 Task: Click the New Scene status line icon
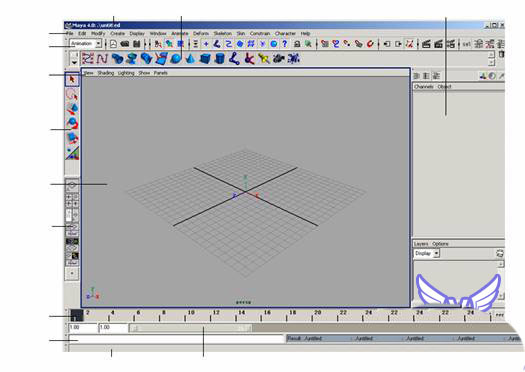(113, 44)
